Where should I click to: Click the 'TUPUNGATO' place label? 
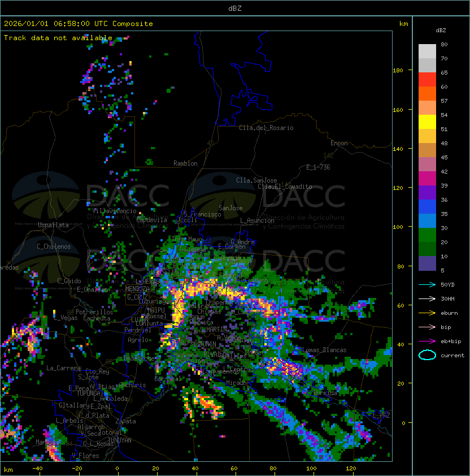tap(91, 393)
